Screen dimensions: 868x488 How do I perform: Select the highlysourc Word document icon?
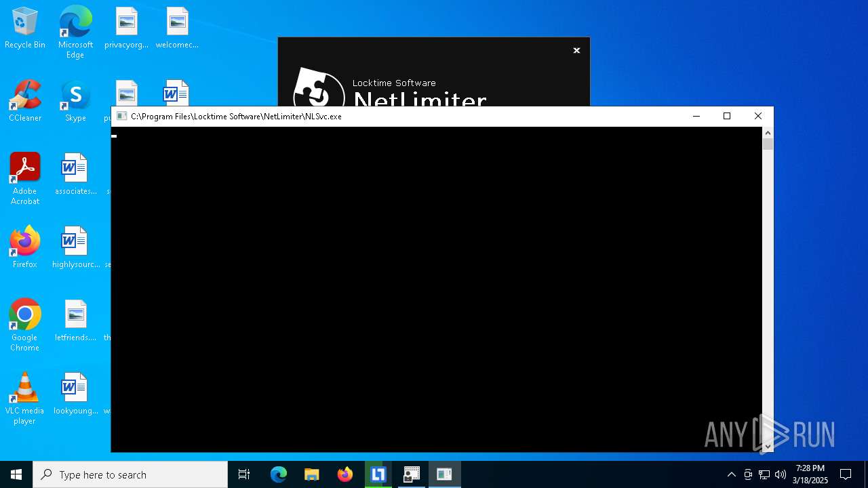pos(75,248)
